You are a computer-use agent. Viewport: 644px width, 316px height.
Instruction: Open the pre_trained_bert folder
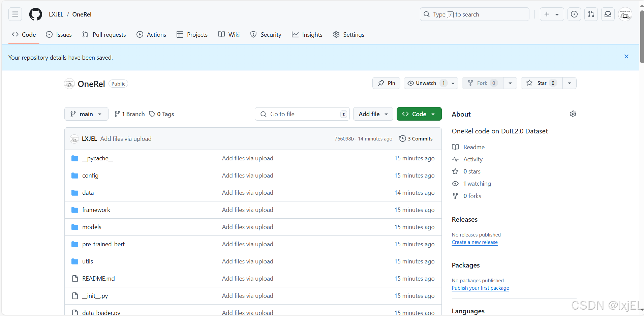pyautogui.click(x=103, y=244)
